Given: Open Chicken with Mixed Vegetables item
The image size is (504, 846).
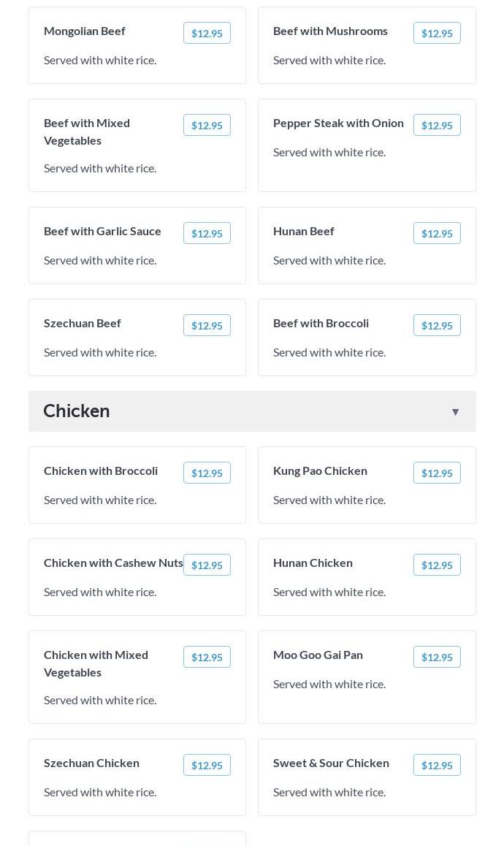Looking at the screenshot, I should pos(96,663).
